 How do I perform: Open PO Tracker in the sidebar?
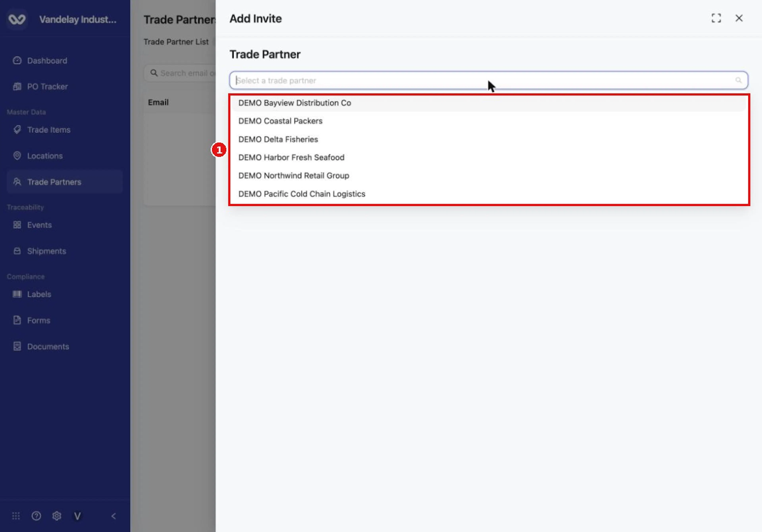coord(65,87)
